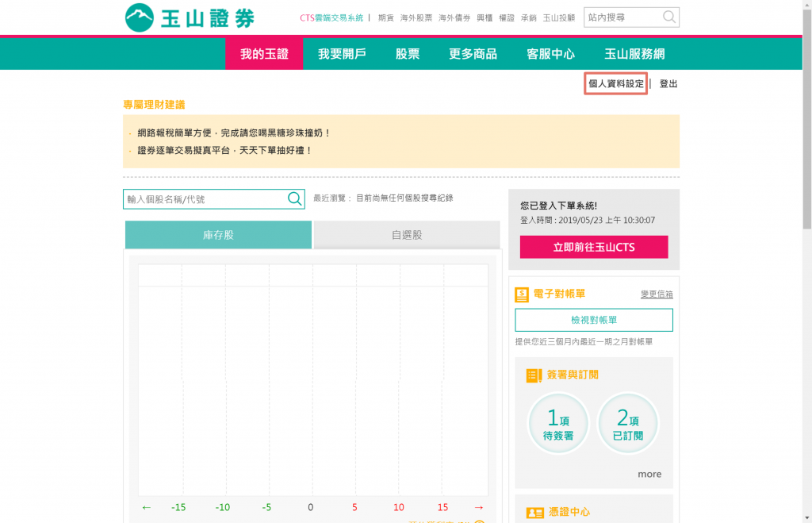The image size is (812, 523).
Task: Click the scrollbar down arrow
Action: point(806,517)
